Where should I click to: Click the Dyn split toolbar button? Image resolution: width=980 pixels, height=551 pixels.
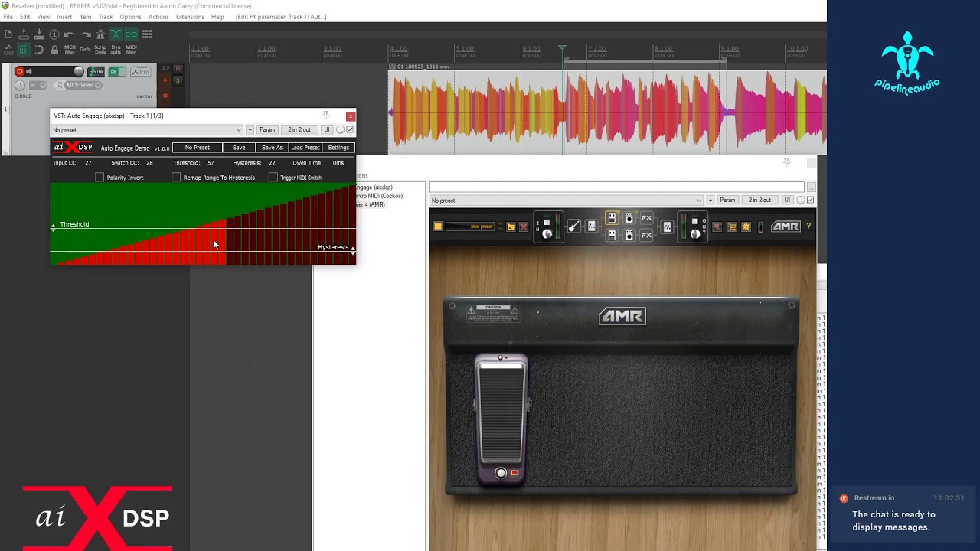116,50
